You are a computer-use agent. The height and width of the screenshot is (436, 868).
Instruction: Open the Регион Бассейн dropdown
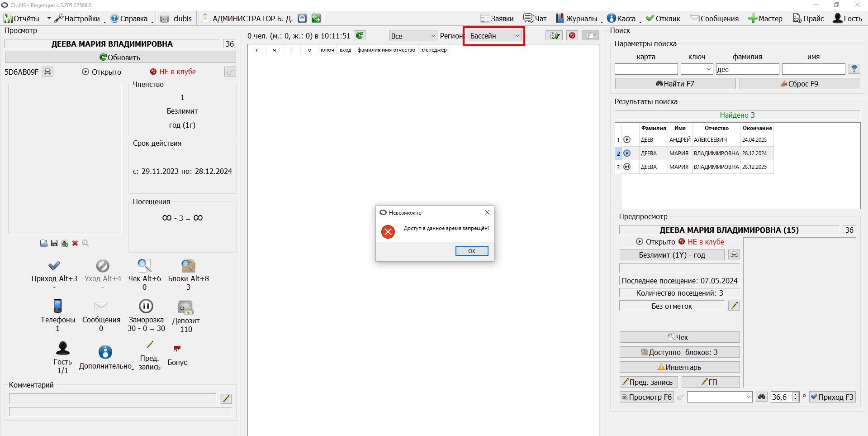tap(495, 36)
